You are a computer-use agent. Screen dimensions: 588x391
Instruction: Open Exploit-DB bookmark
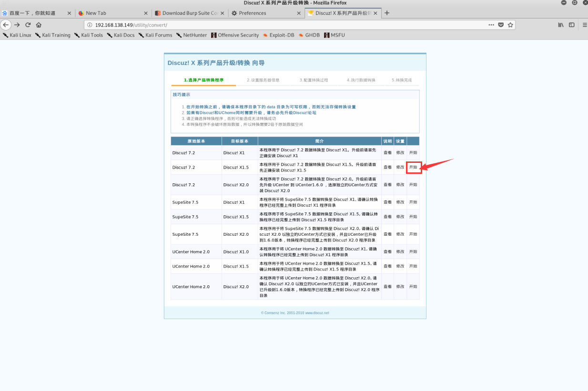click(278, 35)
